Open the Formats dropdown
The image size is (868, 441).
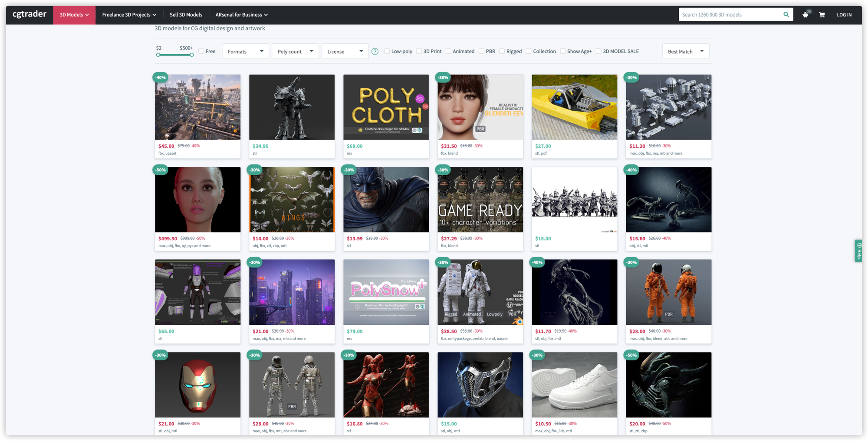coord(245,51)
